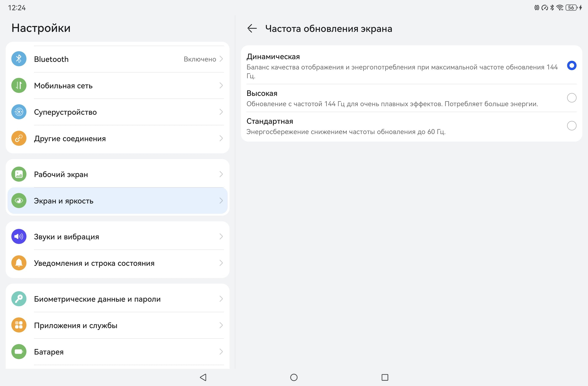Choose the Стандартная refresh rate option
Image resolution: width=588 pixels, height=386 pixels.
pyautogui.click(x=411, y=126)
